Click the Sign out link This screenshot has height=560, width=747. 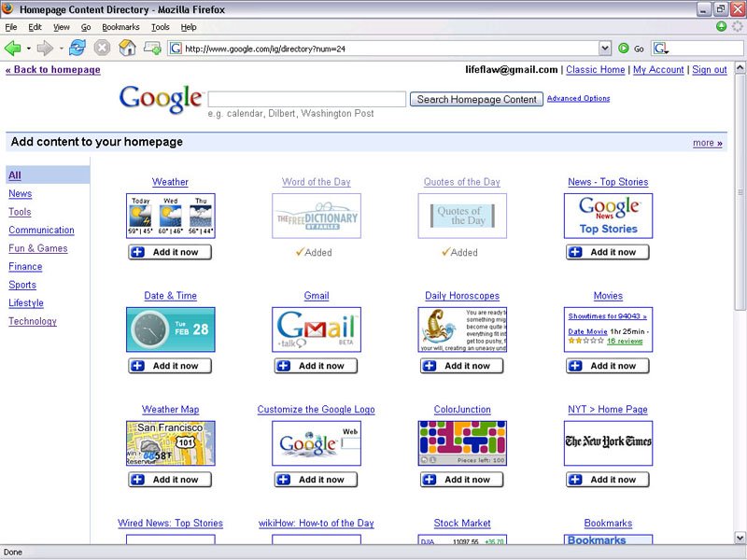pos(710,69)
